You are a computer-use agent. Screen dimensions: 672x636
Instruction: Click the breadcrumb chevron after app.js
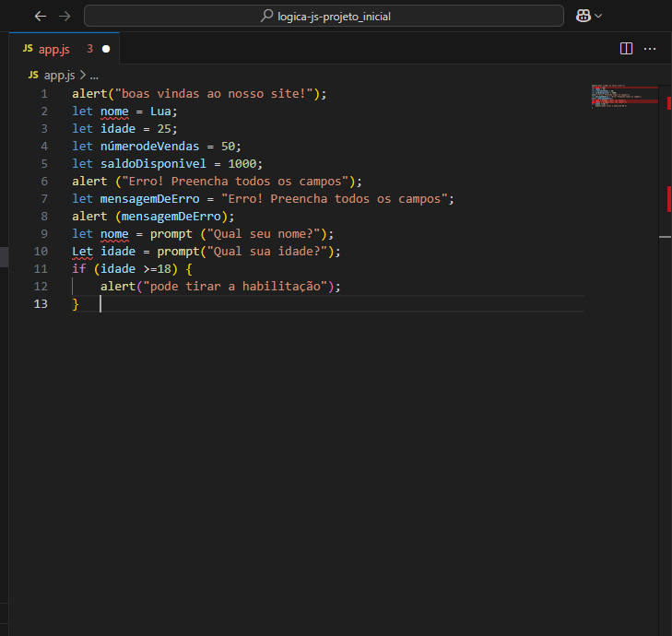(x=83, y=76)
